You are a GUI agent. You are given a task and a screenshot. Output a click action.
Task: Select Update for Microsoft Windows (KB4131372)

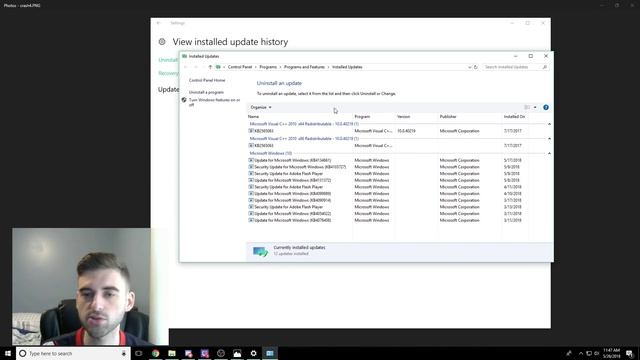[292, 180]
